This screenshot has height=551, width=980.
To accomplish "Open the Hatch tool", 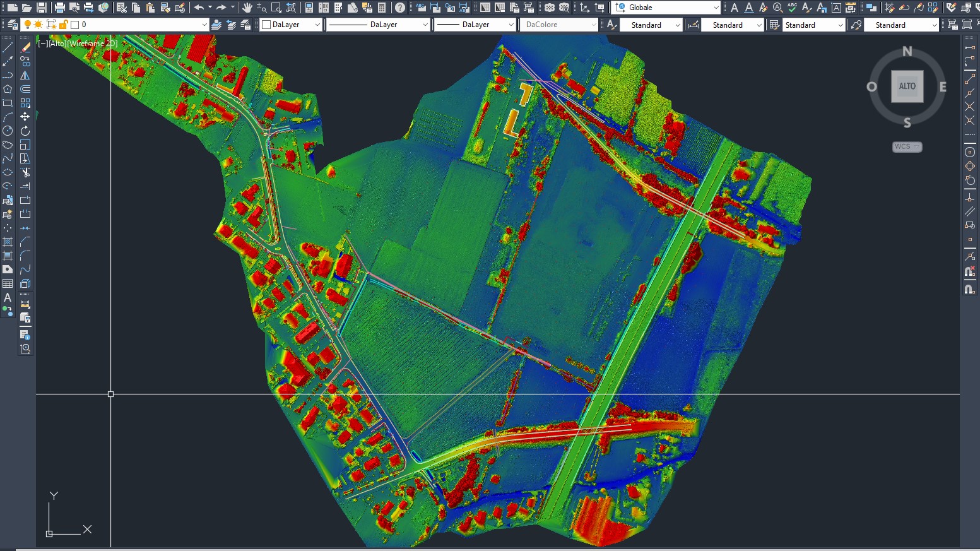I will tap(8, 242).
